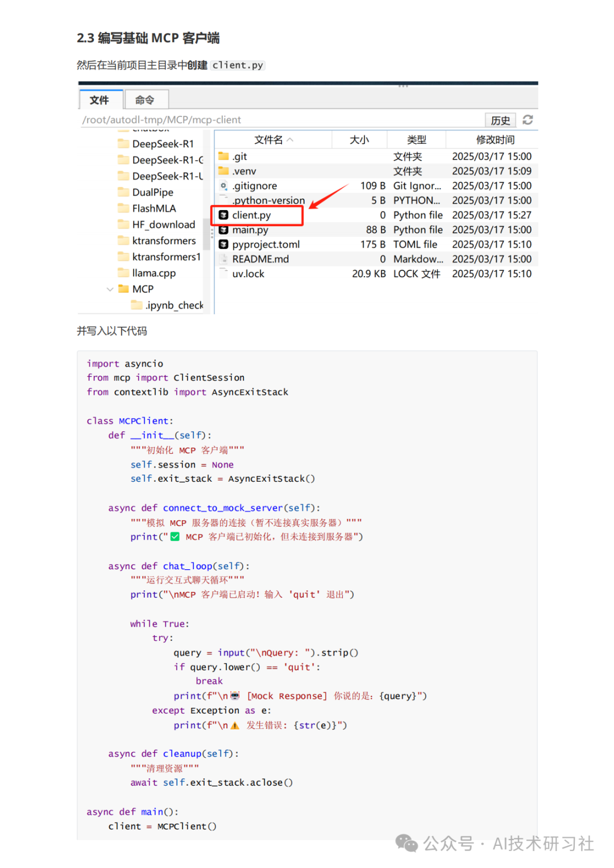Viewport: 614px width, 868px height.
Task: Click the pyproject.toml TOML file icon
Action: tap(222, 244)
